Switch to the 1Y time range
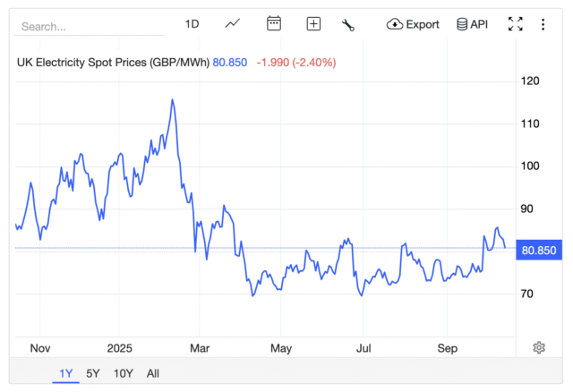The image size is (573, 392). point(66,373)
